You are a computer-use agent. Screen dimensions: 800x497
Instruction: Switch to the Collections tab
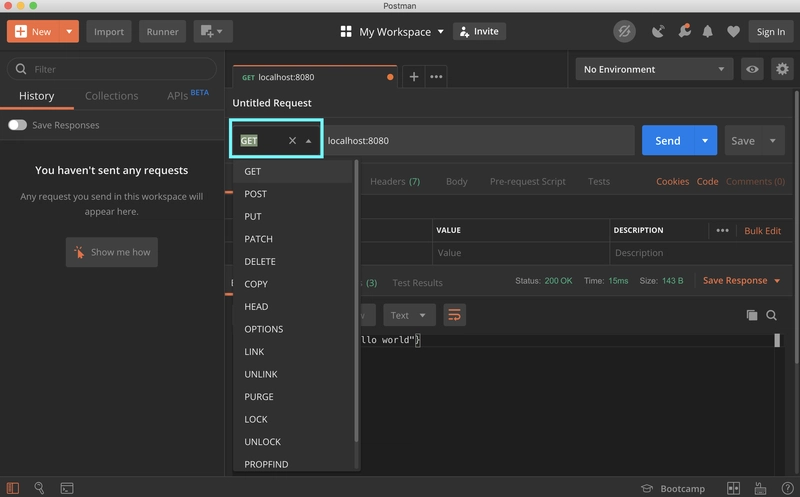[x=111, y=96]
